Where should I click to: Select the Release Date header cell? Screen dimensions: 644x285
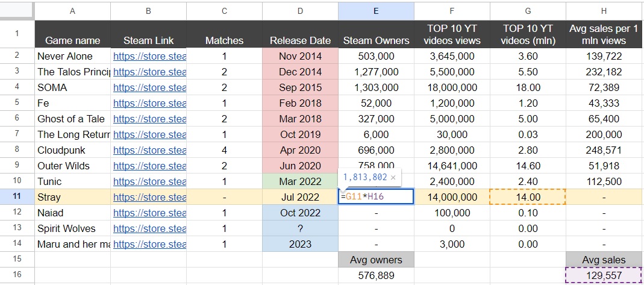[x=300, y=34]
